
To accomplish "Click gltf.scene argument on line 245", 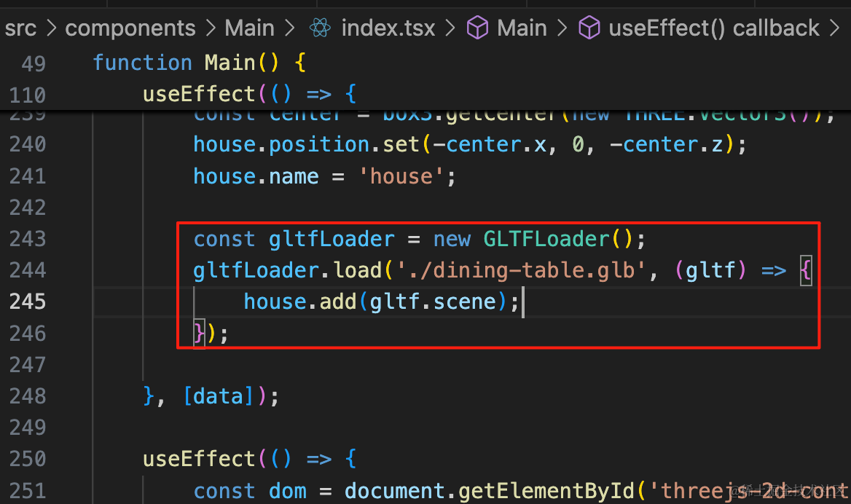I will (x=433, y=302).
